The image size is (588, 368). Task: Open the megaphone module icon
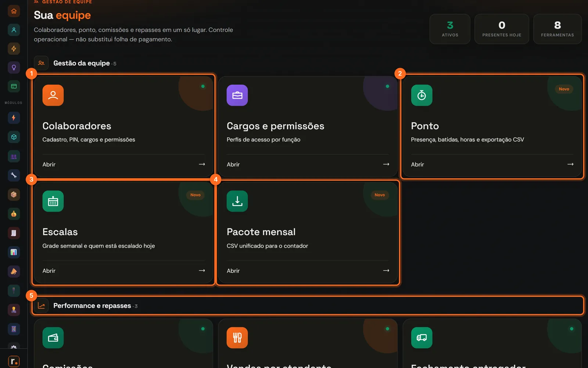[14, 272]
